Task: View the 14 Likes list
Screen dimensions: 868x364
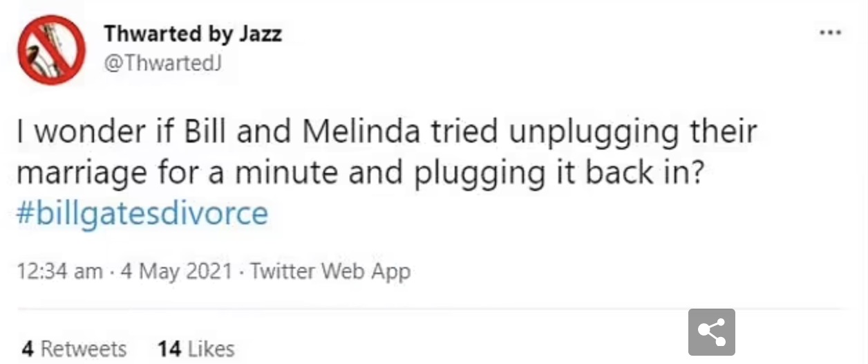Action: [196, 348]
